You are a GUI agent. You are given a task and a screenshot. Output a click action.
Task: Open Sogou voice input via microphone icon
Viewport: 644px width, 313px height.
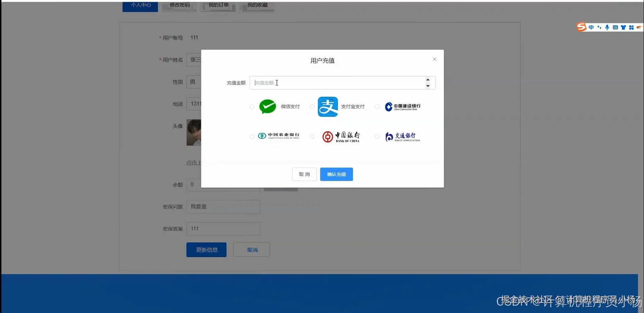coord(607,27)
